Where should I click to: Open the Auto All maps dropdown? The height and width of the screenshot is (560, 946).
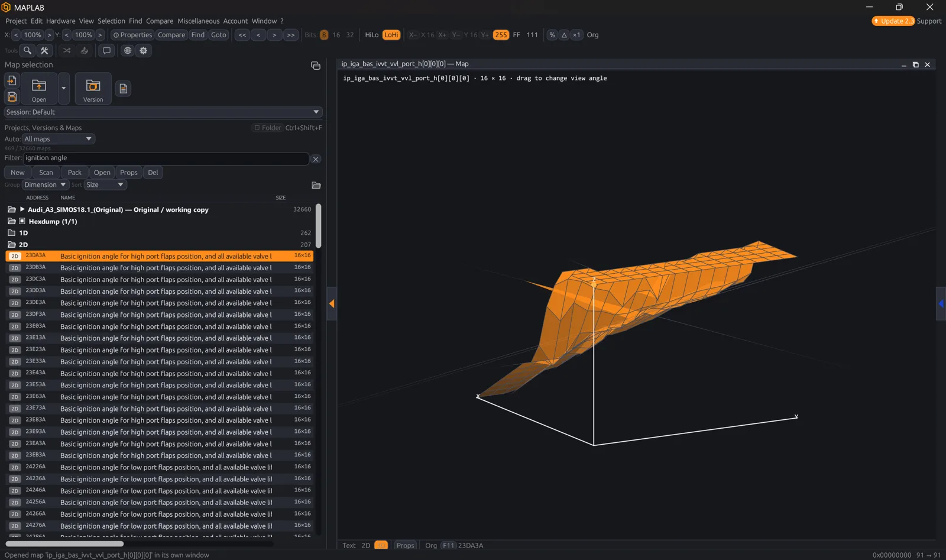[x=59, y=139]
